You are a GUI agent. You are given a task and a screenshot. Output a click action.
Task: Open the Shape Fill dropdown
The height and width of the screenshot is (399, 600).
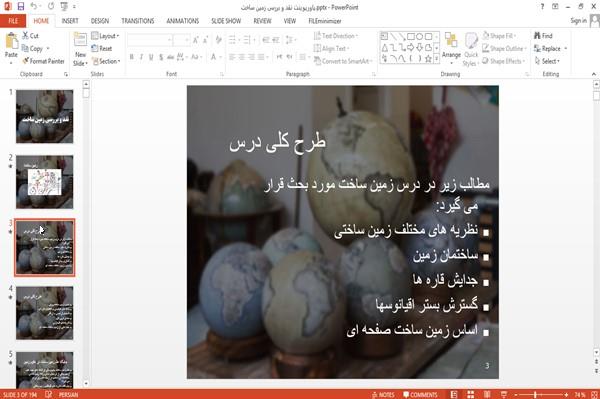(500, 36)
